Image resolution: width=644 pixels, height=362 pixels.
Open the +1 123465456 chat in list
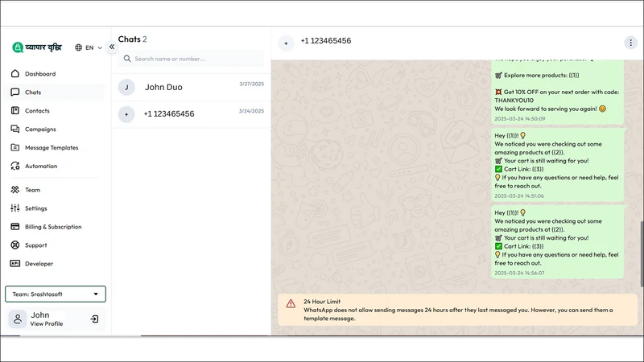192,114
